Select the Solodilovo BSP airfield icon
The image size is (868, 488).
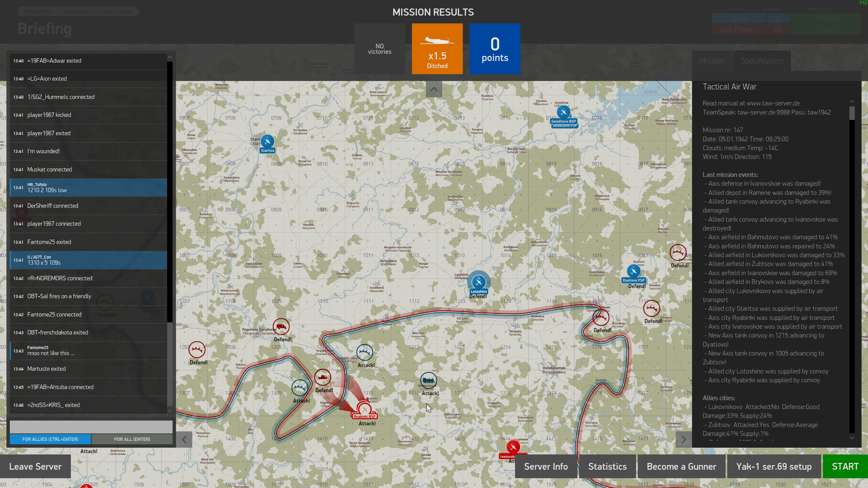564,112
